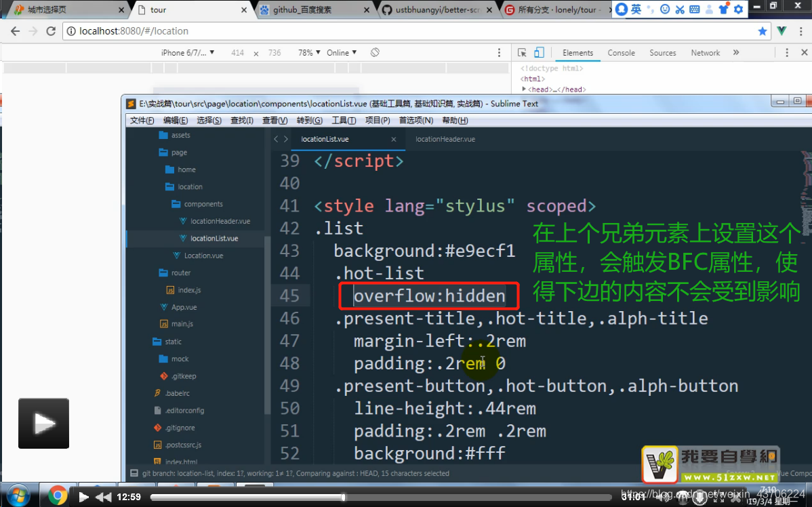
Task: Go back using Chrome's back arrow
Action: point(15,31)
